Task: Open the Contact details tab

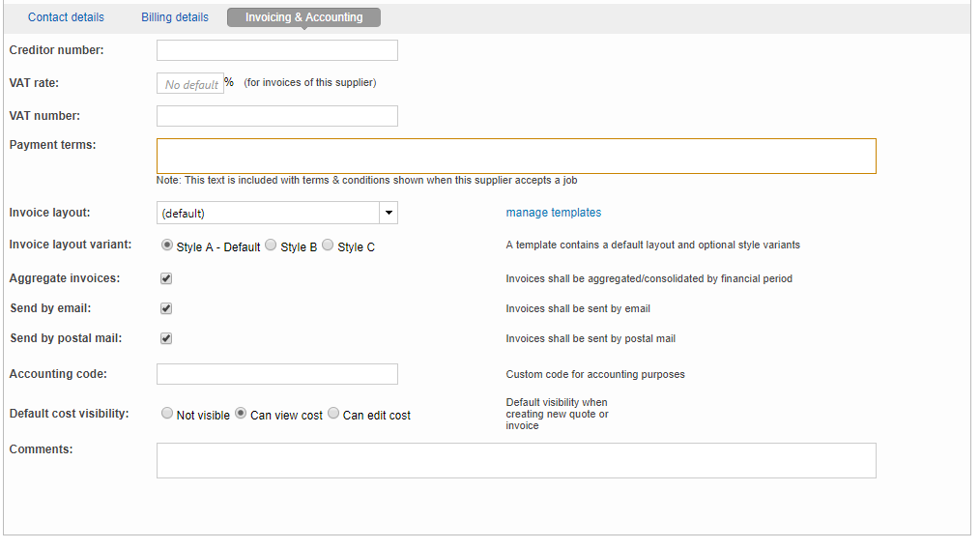Action: 66,17
